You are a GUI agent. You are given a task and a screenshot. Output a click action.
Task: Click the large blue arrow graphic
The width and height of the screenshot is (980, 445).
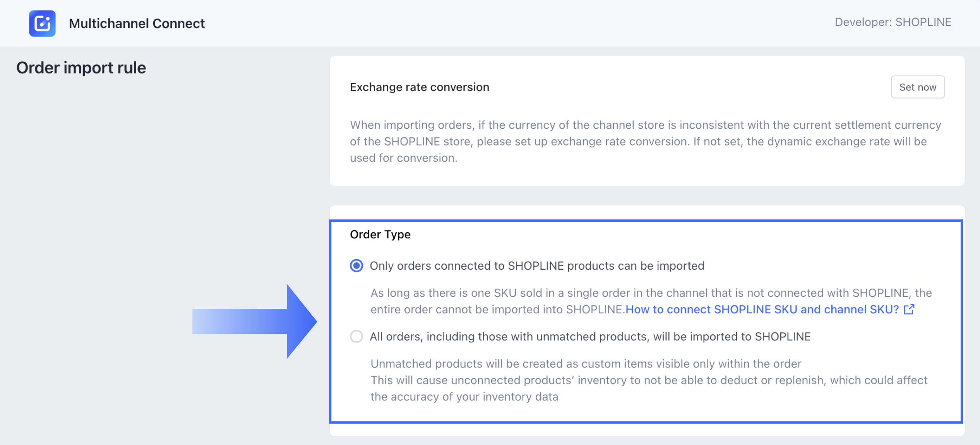tap(255, 321)
